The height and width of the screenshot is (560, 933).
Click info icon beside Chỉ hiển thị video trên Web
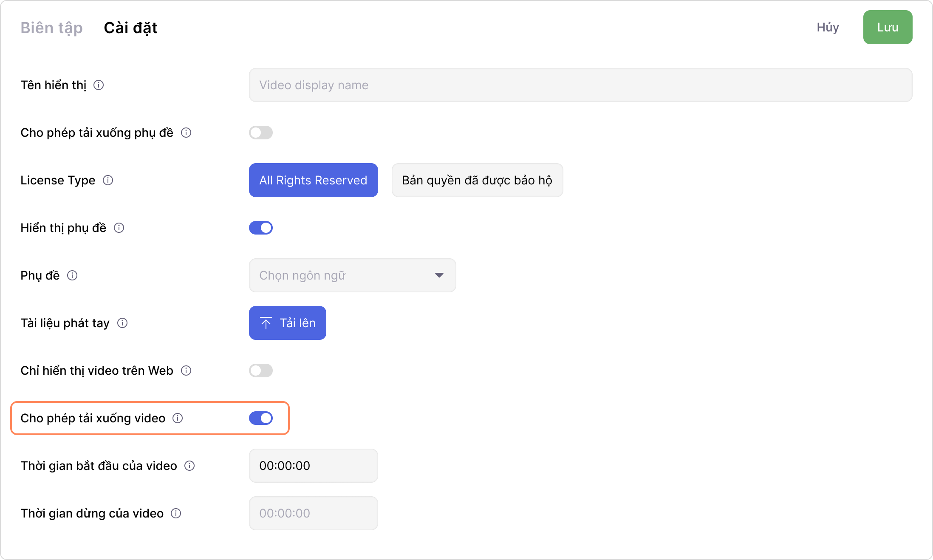pos(186,371)
